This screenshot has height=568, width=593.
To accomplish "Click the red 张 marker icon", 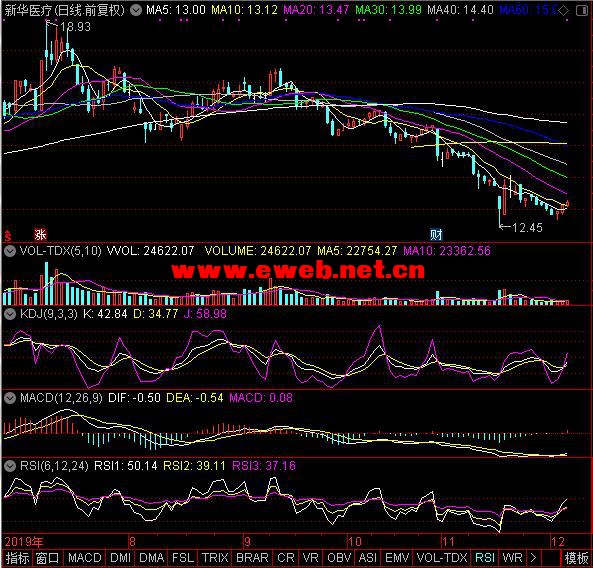I will [x=40, y=234].
